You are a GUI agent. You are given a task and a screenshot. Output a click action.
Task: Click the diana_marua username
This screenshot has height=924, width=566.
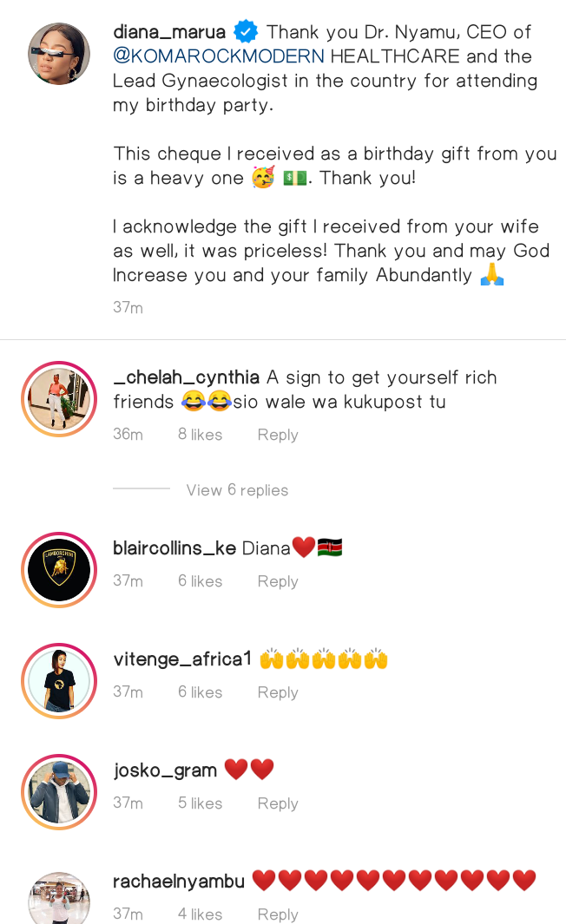(169, 31)
